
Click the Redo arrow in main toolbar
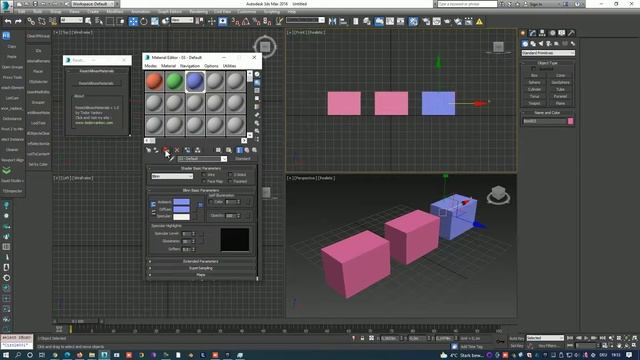click(18, 22)
